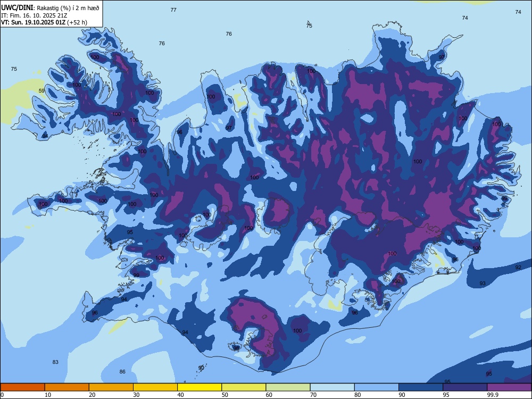The width and height of the screenshot is (532, 399).
Task: Click the '83' humidity value in southwest sea
Action: pos(55,362)
